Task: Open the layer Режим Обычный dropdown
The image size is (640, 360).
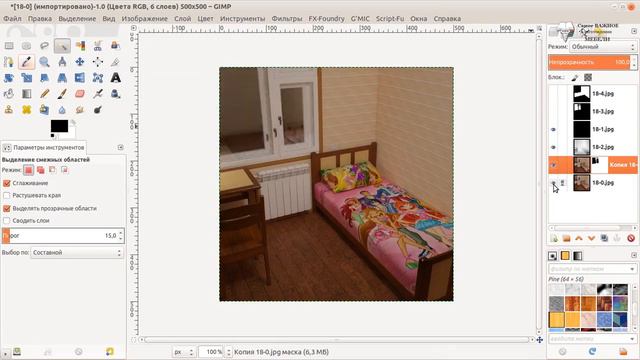Action: tap(603, 47)
